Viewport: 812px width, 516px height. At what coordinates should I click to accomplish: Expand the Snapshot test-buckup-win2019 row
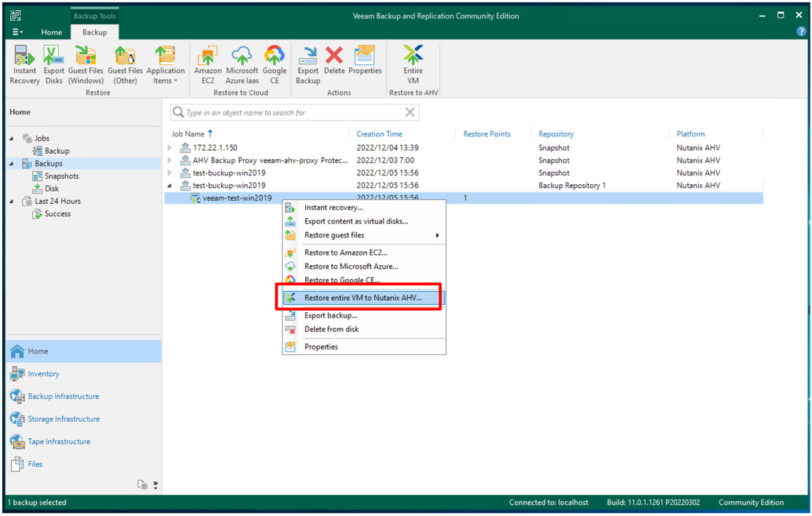(x=170, y=173)
